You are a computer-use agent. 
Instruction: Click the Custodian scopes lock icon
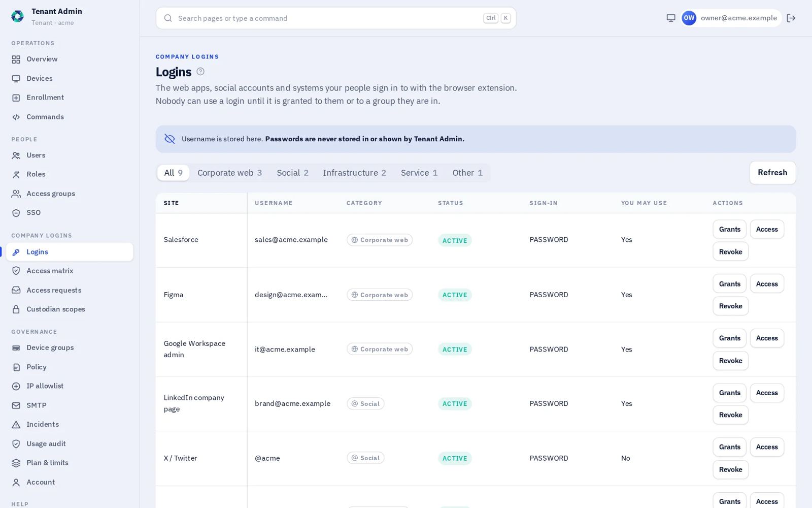16,309
